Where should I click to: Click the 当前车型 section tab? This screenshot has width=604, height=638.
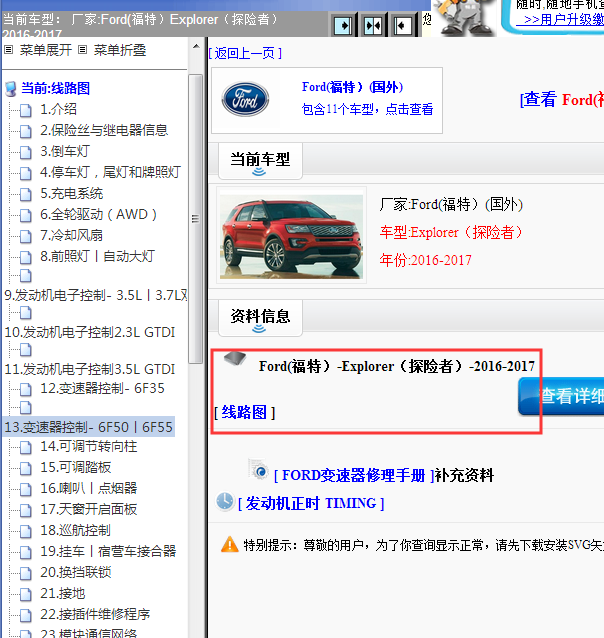tap(260, 161)
